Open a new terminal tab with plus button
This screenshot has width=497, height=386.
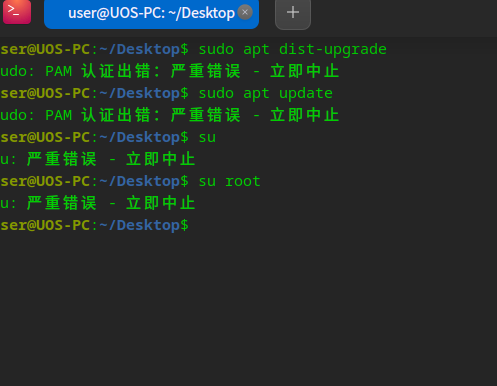tap(293, 13)
